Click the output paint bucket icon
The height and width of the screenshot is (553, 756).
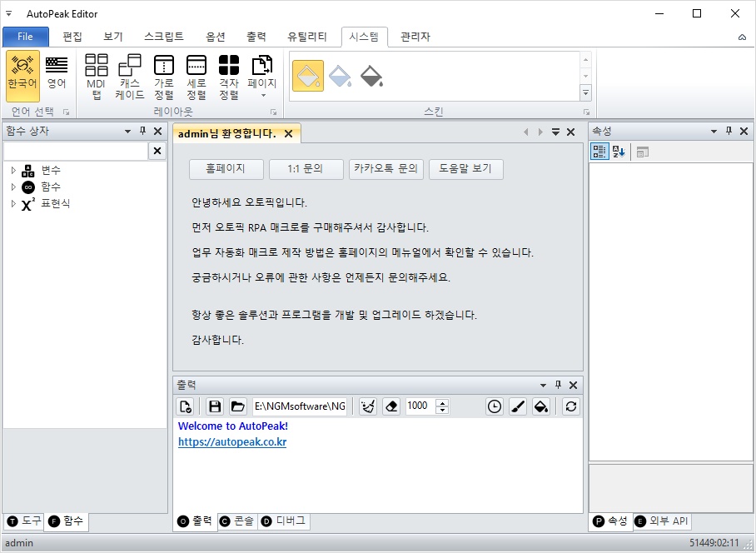(541, 406)
